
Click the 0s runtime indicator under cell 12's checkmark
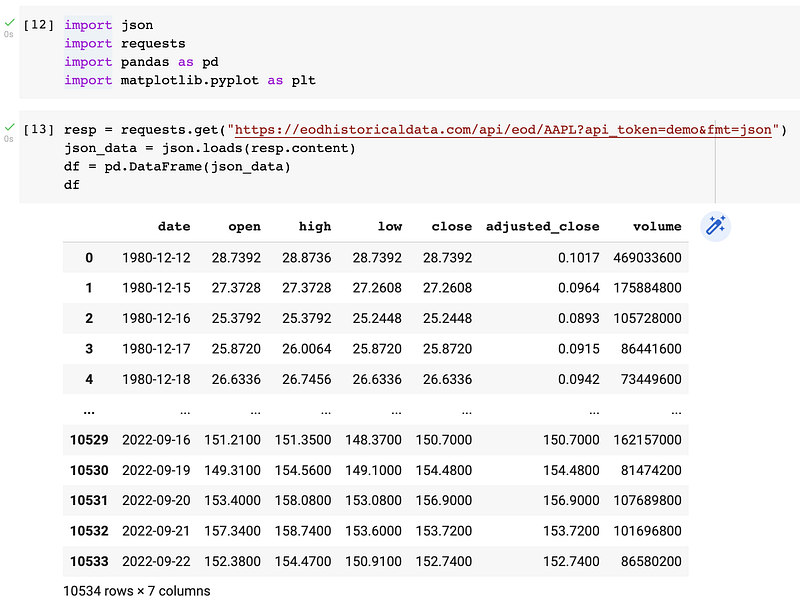(8, 35)
